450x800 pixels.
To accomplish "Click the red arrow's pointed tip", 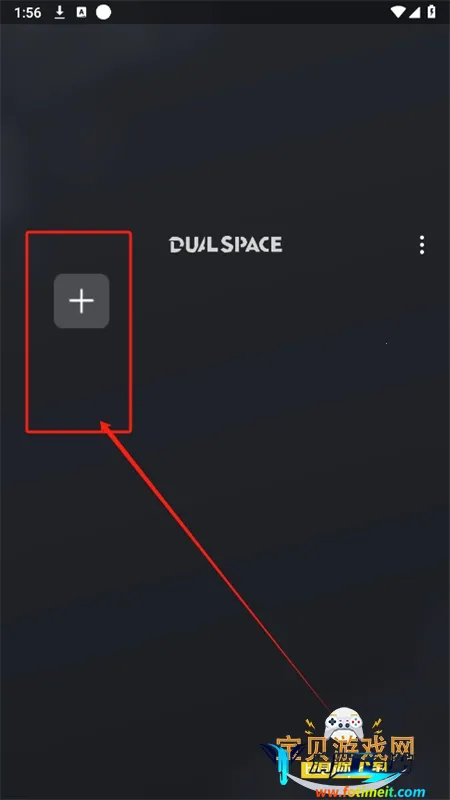I will coord(105,426).
